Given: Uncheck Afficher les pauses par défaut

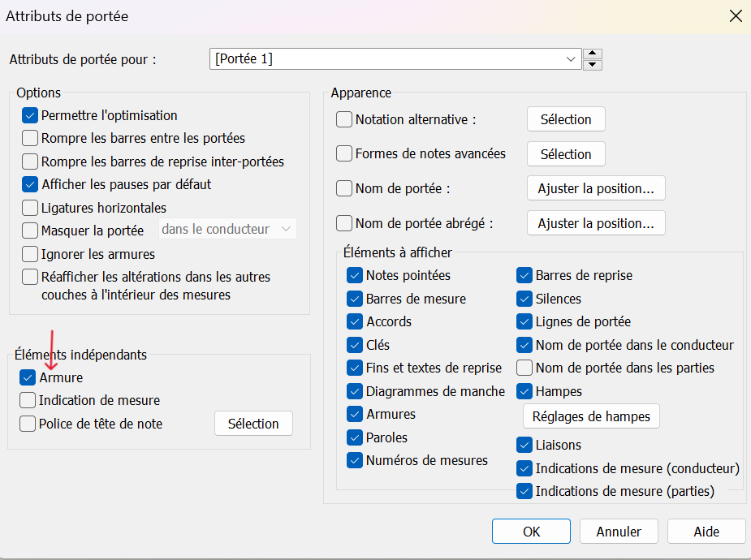Looking at the screenshot, I should pos(30,184).
